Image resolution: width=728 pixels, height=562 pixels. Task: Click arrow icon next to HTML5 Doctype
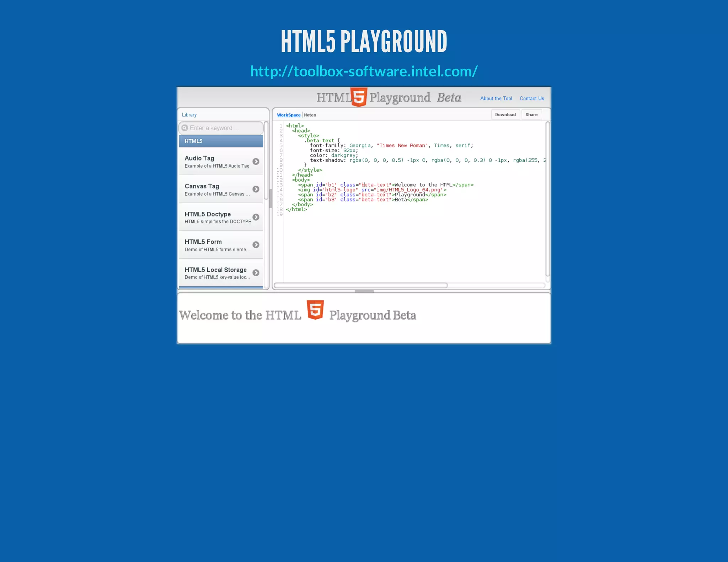tap(256, 217)
